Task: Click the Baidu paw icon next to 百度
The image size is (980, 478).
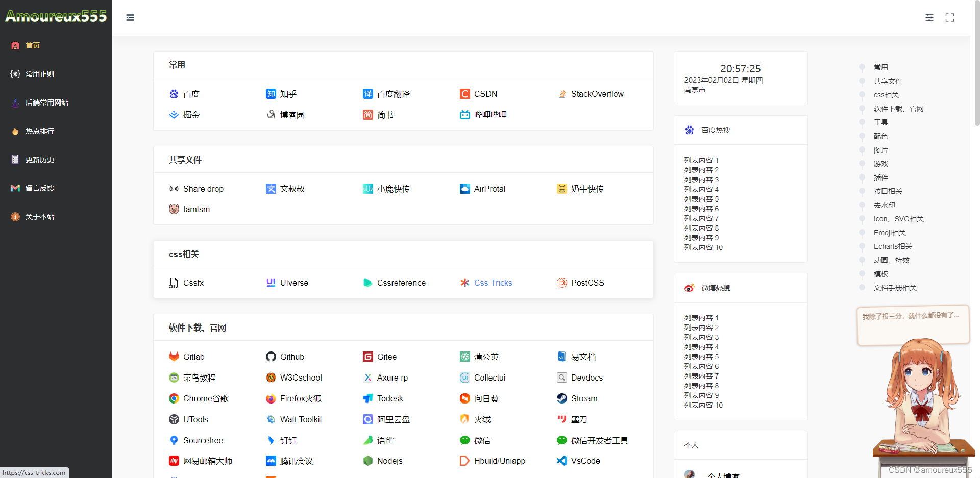Action: pos(174,94)
